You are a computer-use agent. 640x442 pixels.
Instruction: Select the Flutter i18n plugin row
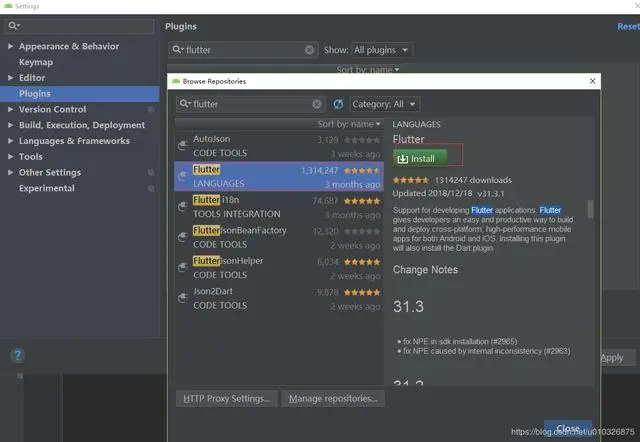pyautogui.click(x=279, y=207)
